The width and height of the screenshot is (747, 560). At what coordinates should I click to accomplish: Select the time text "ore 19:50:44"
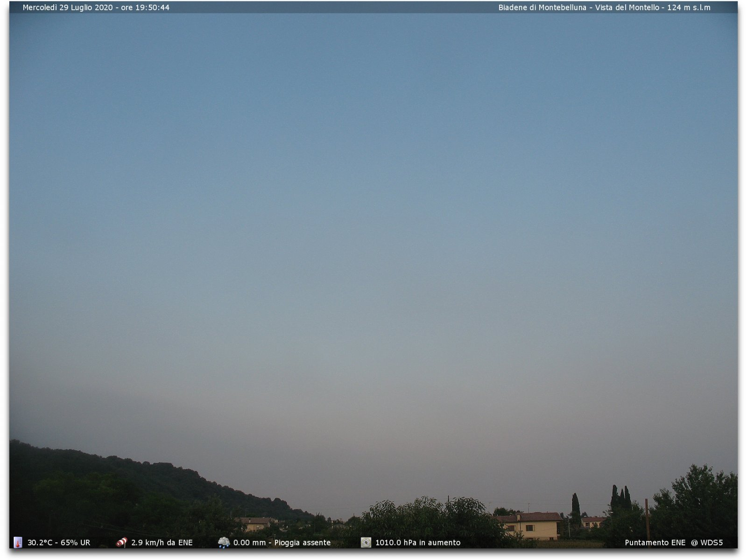pyautogui.click(x=145, y=7)
